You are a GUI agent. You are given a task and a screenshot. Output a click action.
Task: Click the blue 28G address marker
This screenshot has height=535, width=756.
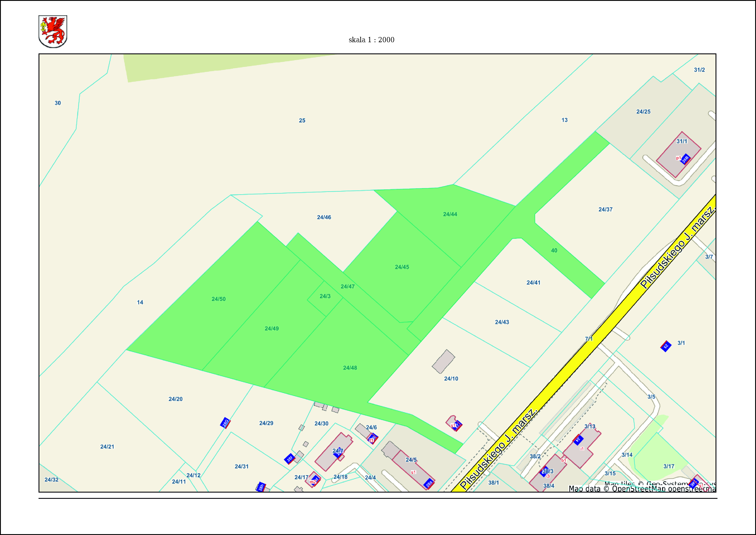225,423
